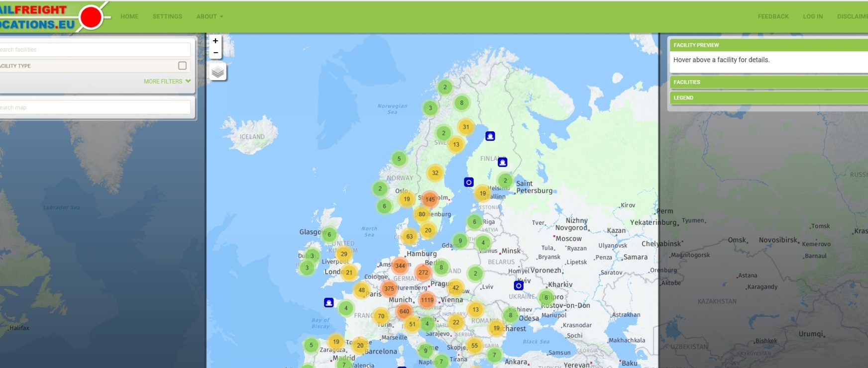This screenshot has width=868, height=368.
Task: Open the map layers switcher
Action: tap(218, 72)
